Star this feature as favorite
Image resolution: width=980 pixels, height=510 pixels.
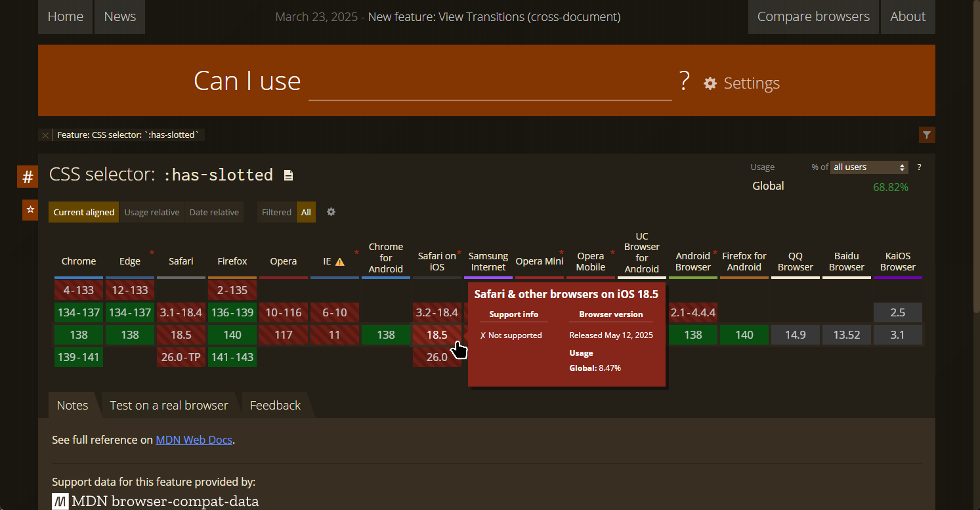[30, 210]
